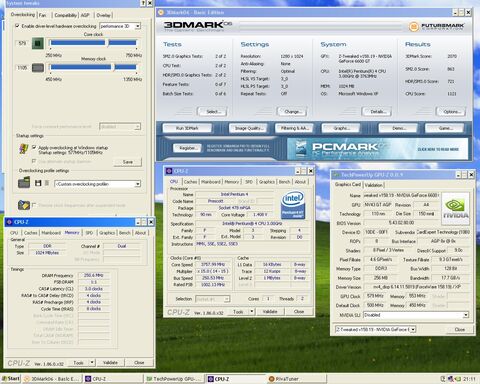Click Validate in CPU-Z processor window
480x384 pixels.
pos(270,312)
